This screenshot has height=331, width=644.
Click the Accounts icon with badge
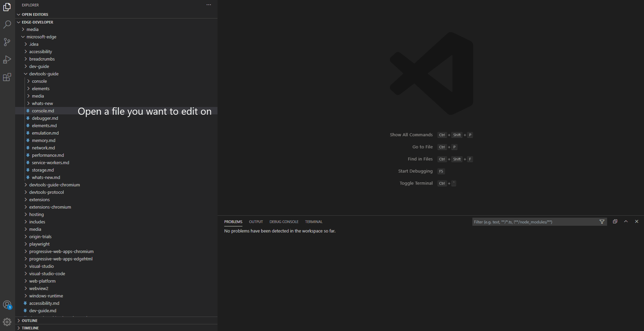[x=7, y=305]
